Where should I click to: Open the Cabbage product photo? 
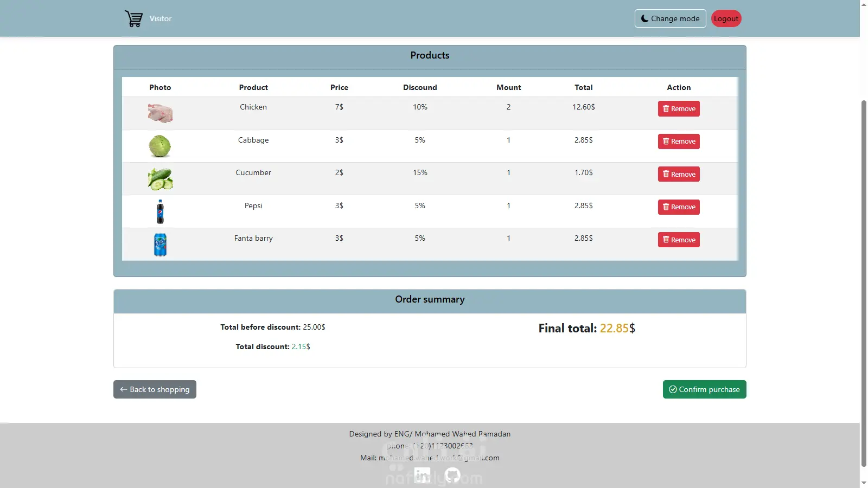pyautogui.click(x=160, y=146)
